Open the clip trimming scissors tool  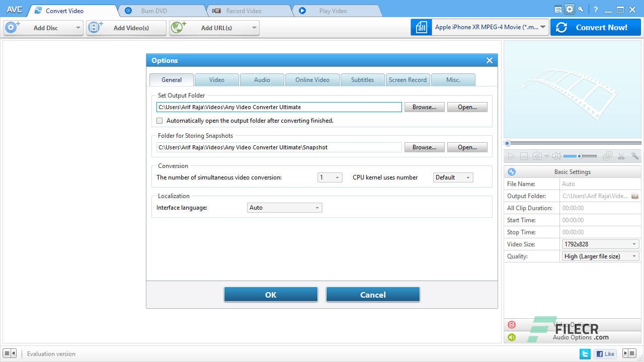tap(621, 156)
